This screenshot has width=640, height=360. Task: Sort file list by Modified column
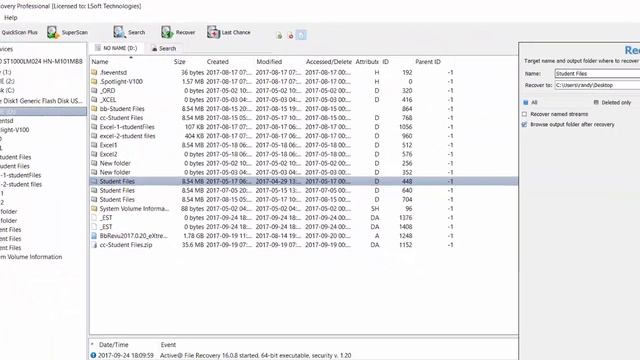269,62
